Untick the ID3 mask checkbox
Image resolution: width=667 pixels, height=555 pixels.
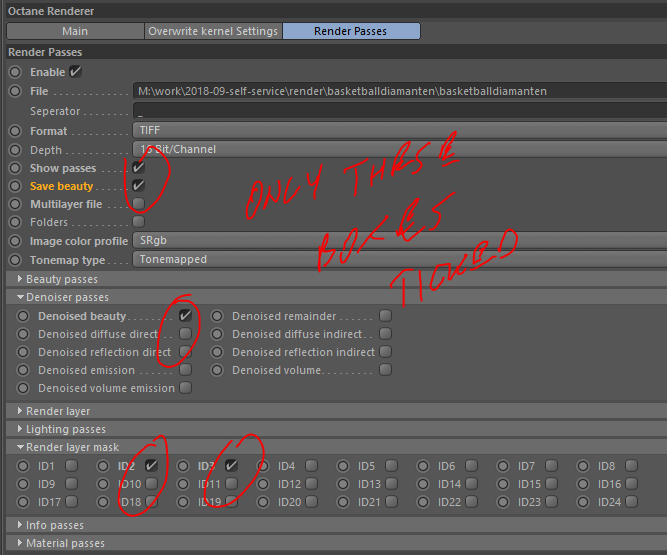[x=231, y=466]
